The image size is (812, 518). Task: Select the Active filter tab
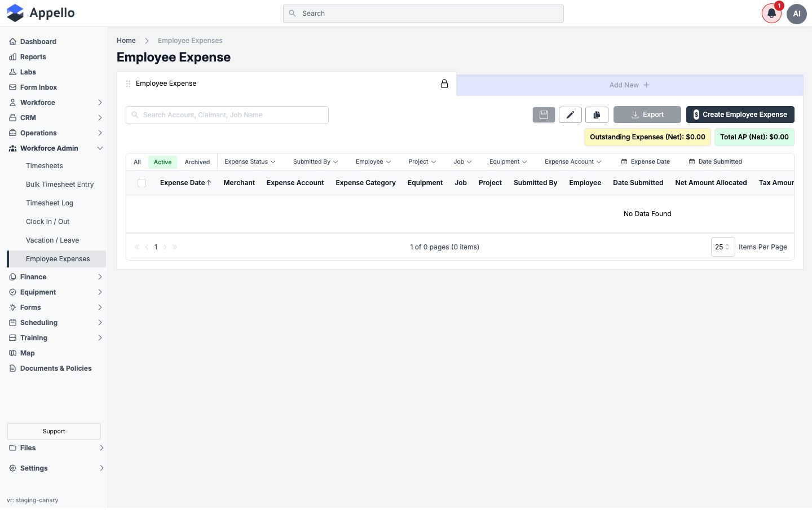162,163
